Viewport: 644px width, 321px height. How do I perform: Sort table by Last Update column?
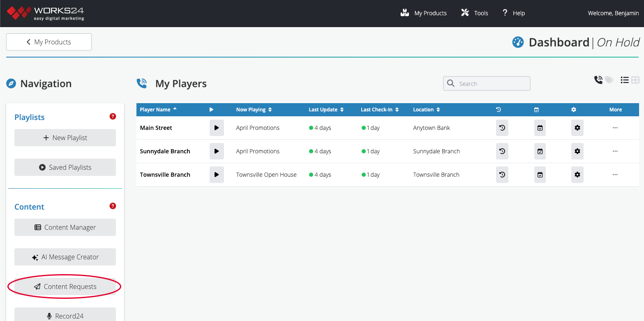[326, 110]
